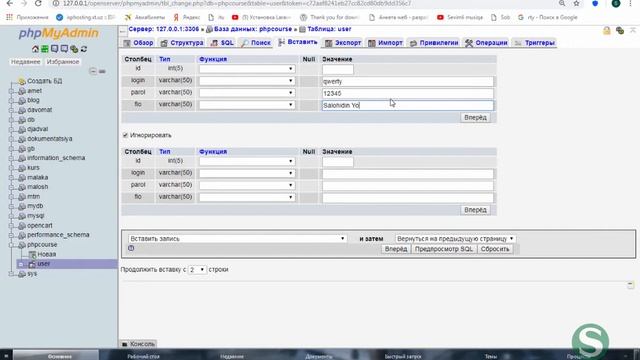Image resolution: width=640 pixels, height=360 pixels.
Task: Open the Структура tab
Action: tap(182, 42)
